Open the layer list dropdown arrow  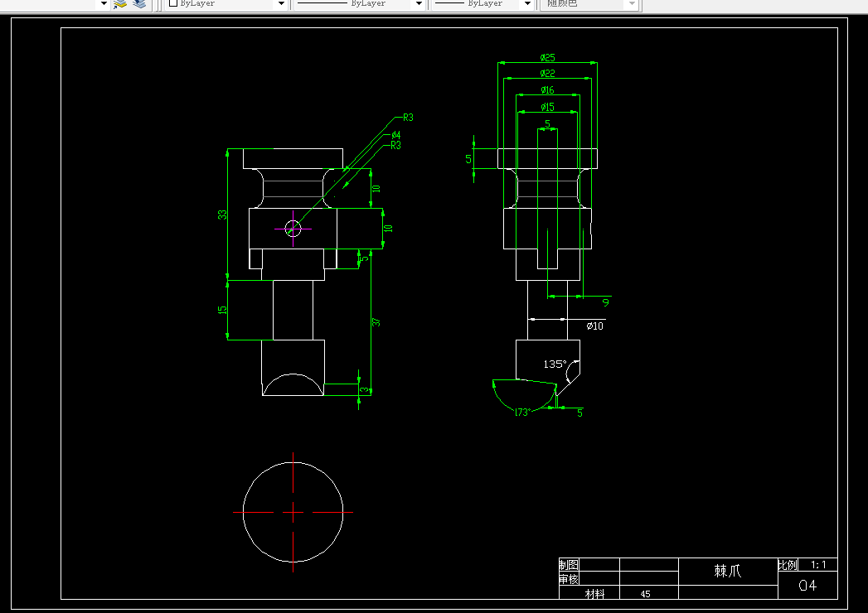pos(104,3)
